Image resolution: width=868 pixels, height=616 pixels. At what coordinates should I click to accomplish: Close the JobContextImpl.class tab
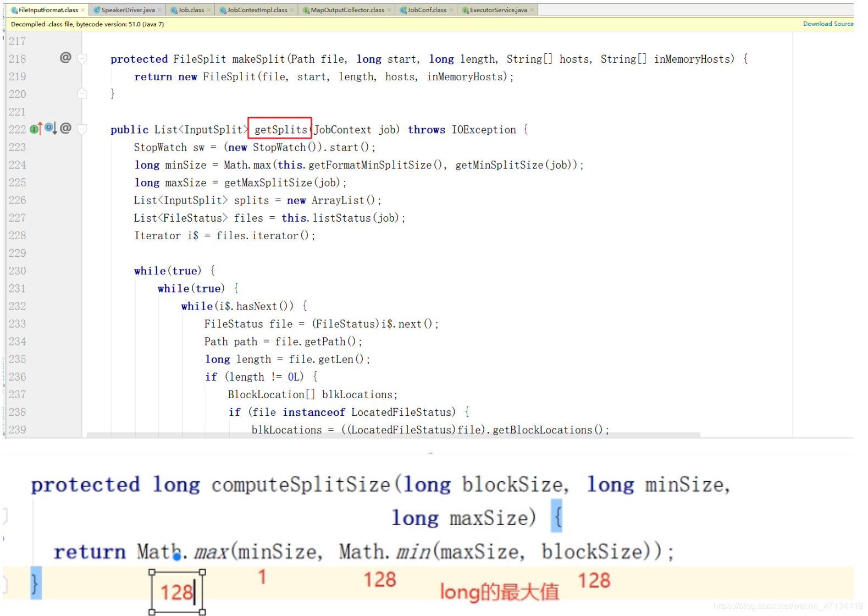click(292, 10)
